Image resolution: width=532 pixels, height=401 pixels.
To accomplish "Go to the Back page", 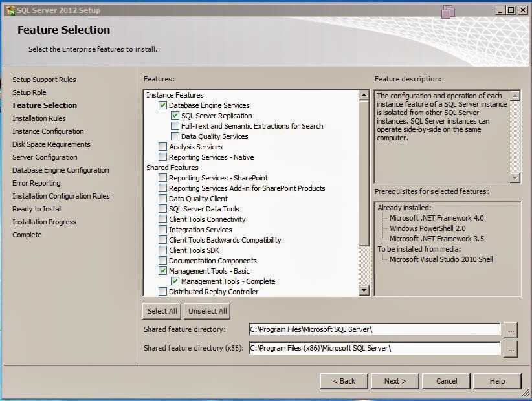I will pyautogui.click(x=344, y=381).
